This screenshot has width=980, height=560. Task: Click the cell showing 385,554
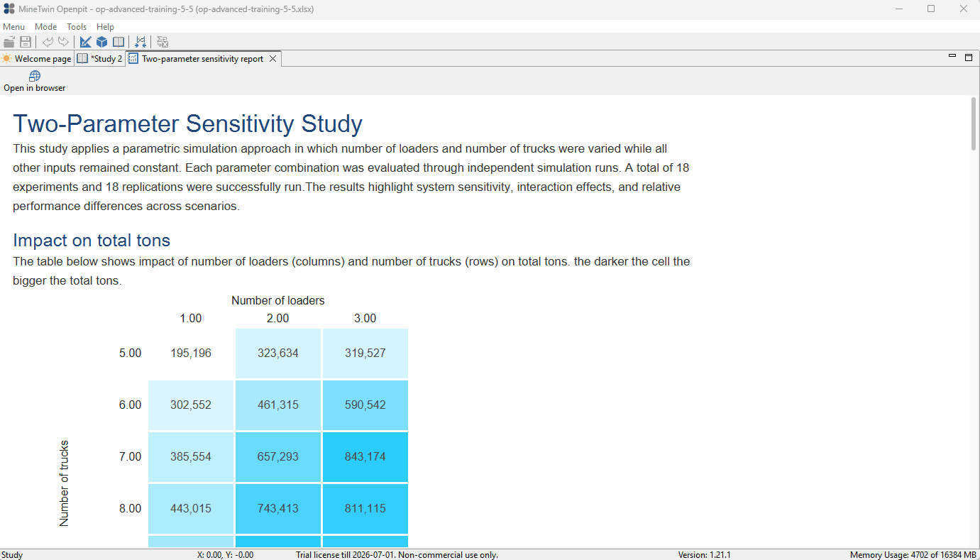191,456
